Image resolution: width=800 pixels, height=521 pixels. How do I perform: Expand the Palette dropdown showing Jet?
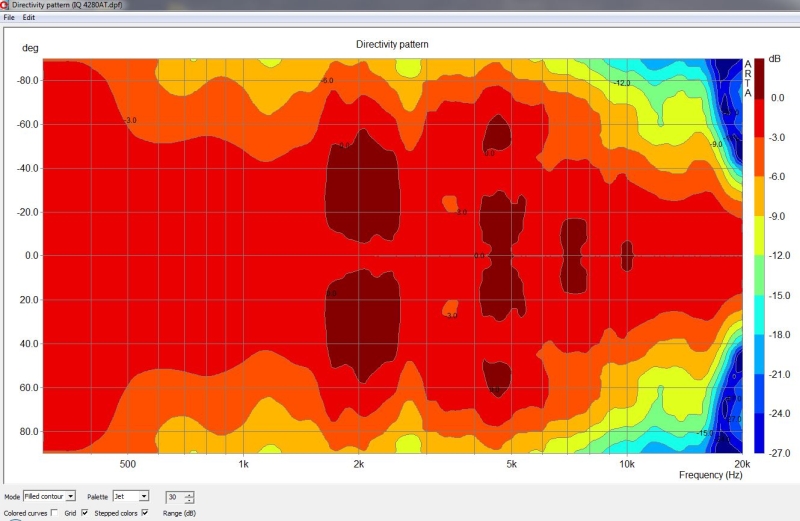pos(144,496)
